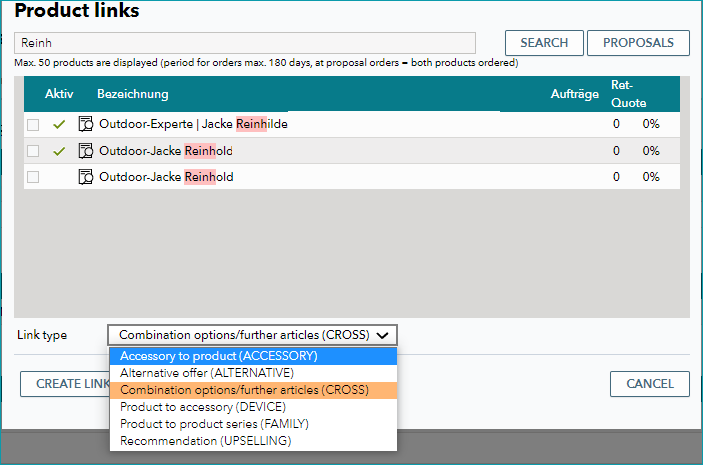Viewport: 703px width, 465px height.
Task: Select the Outdoor-Experte | Jacke Reinhilde product name
Action: (x=193, y=124)
